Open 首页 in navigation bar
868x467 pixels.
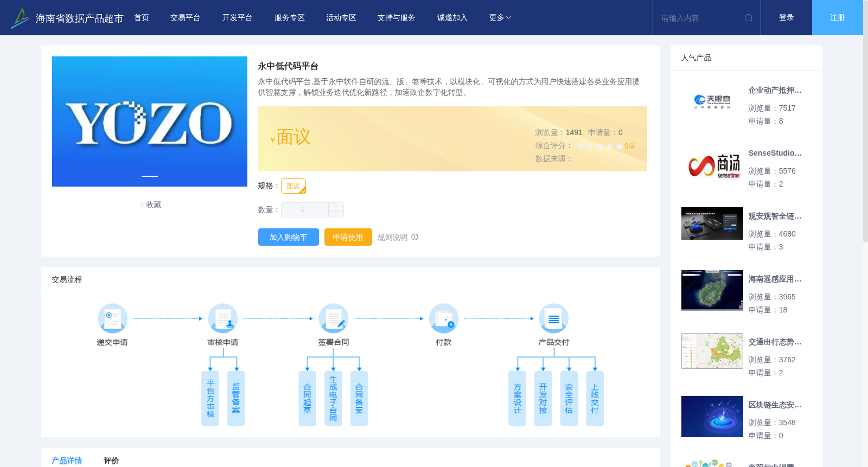coord(142,18)
